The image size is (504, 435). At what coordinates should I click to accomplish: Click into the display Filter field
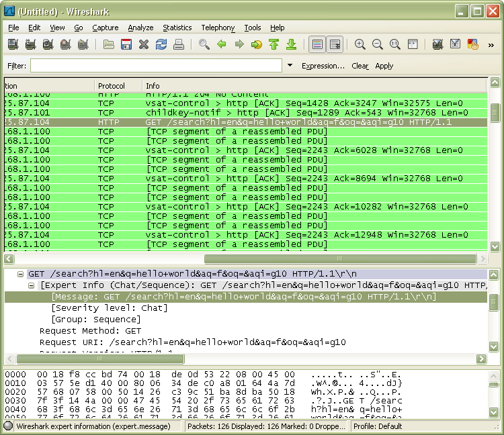click(x=156, y=66)
